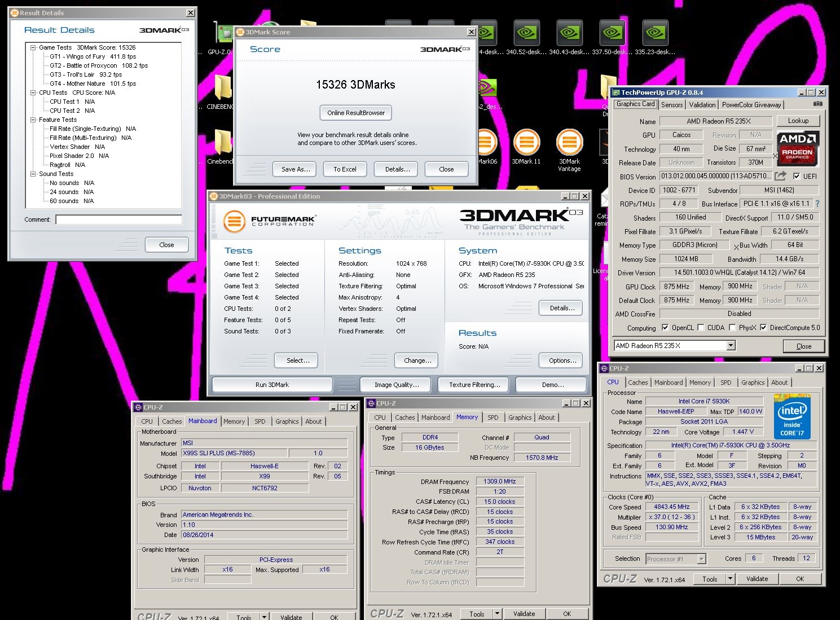Screen dimensions: 840x620
Task: Open Caches tab in CPU-Z Mainboard window
Action: [172, 421]
